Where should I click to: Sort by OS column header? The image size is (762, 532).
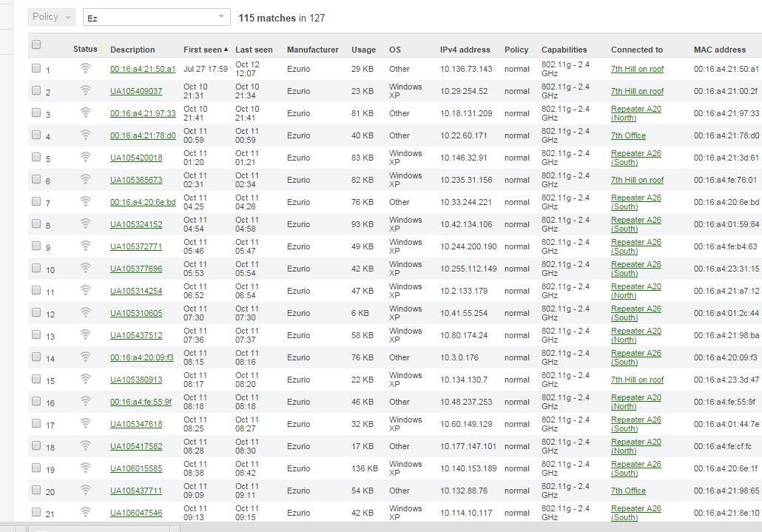click(394, 50)
